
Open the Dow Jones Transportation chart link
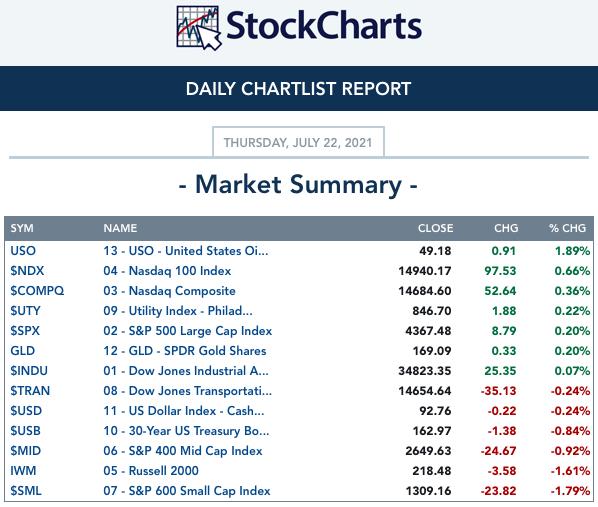[188, 391]
